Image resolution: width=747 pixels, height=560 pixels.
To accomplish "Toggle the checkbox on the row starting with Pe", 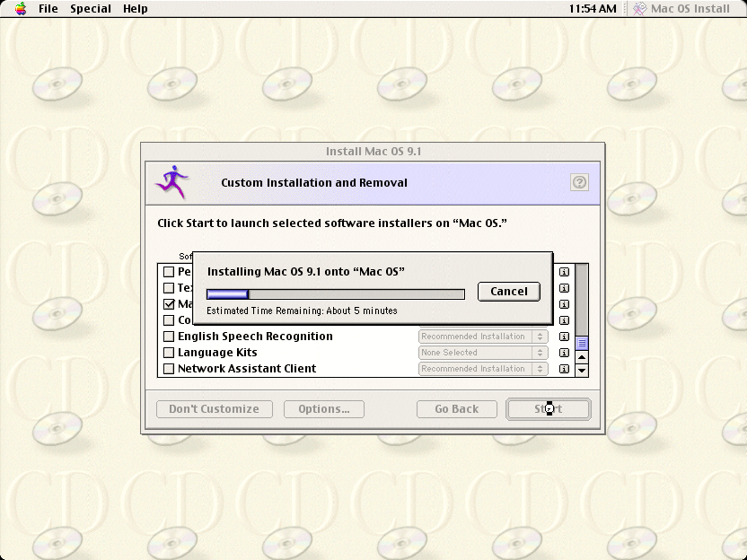I will click(169, 272).
